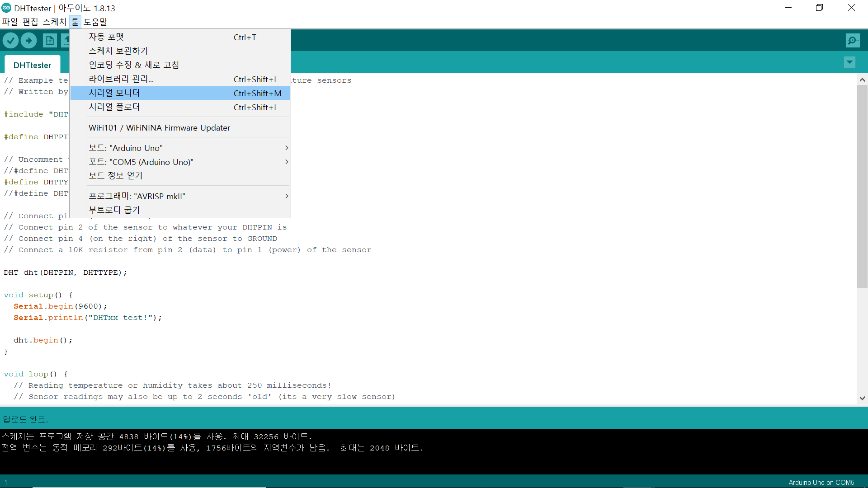Click WiFi101 / WiFiNINA Firmware Updater
This screenshot has width=868, height=488.
coord(159,128)
